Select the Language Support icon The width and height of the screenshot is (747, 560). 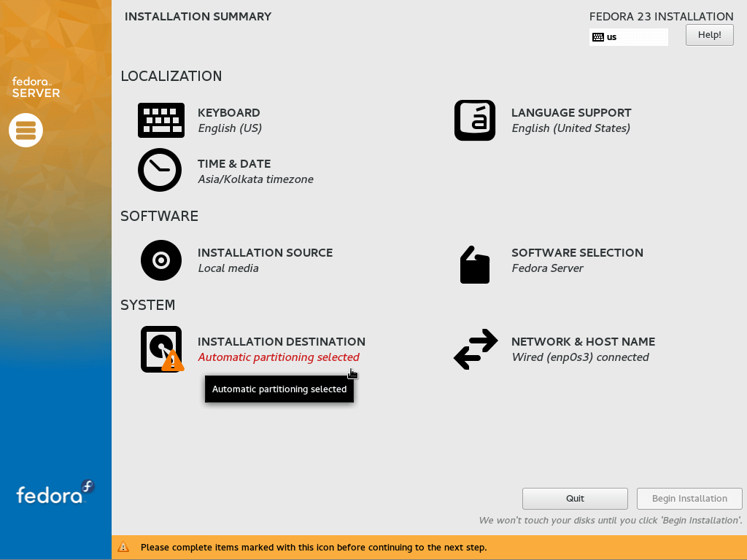(x=474, y=120)
